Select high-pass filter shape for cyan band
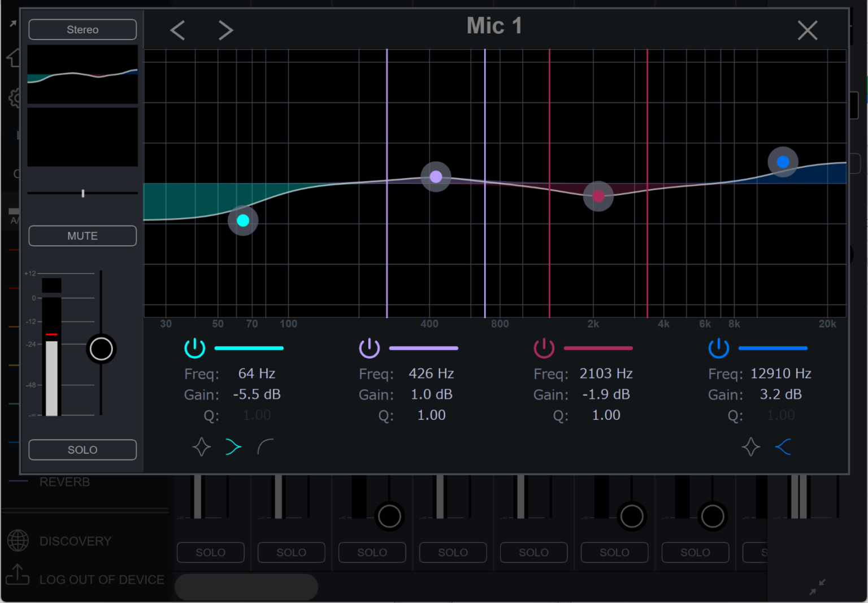868x603 pixels. coord(266,447)
